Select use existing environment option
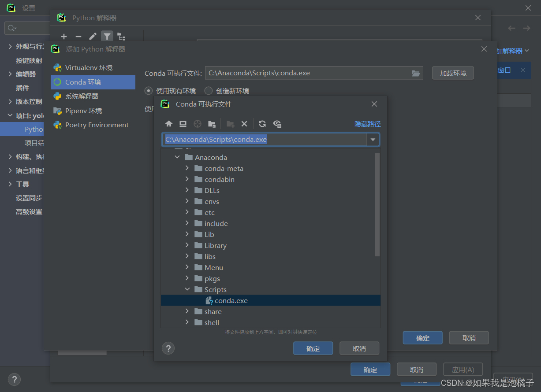541x392 pixels. click(171, 91)
